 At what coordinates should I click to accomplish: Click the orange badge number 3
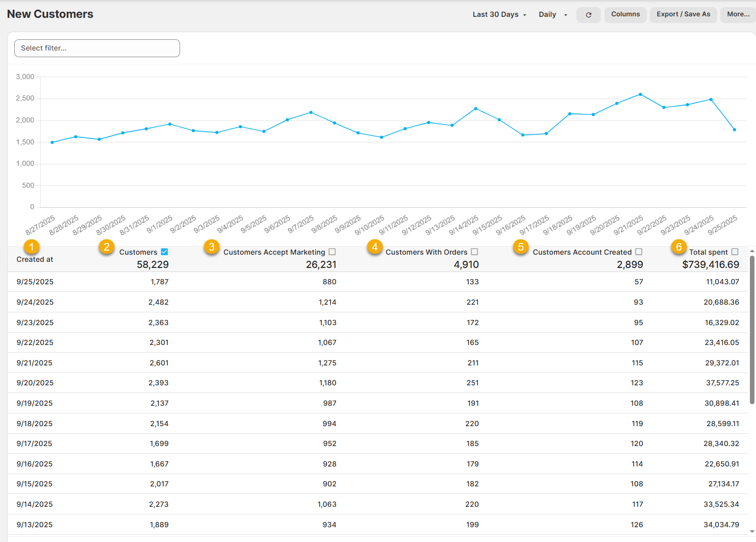(211, 247)
